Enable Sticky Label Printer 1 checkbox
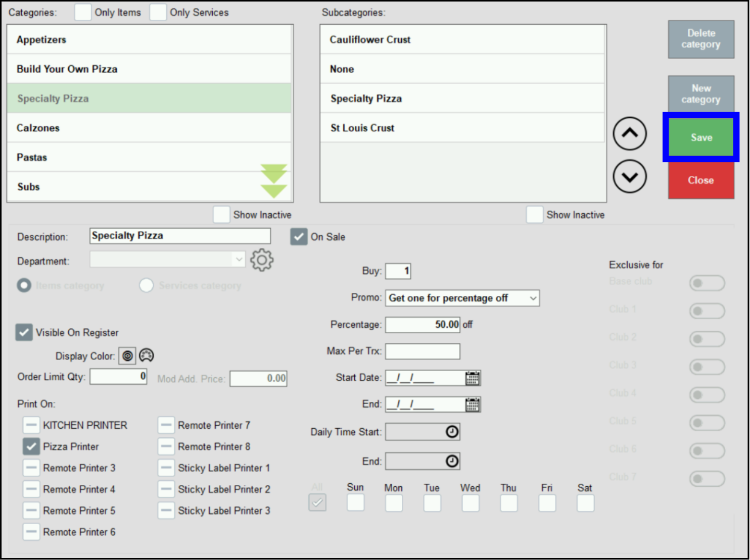Screen dimensions: 750x560 (166, 468)
